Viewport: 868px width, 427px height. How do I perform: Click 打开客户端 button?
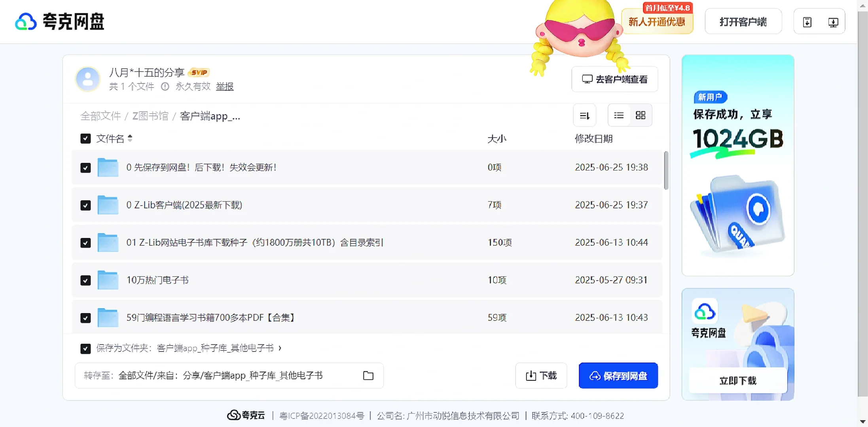click(743, 22)
